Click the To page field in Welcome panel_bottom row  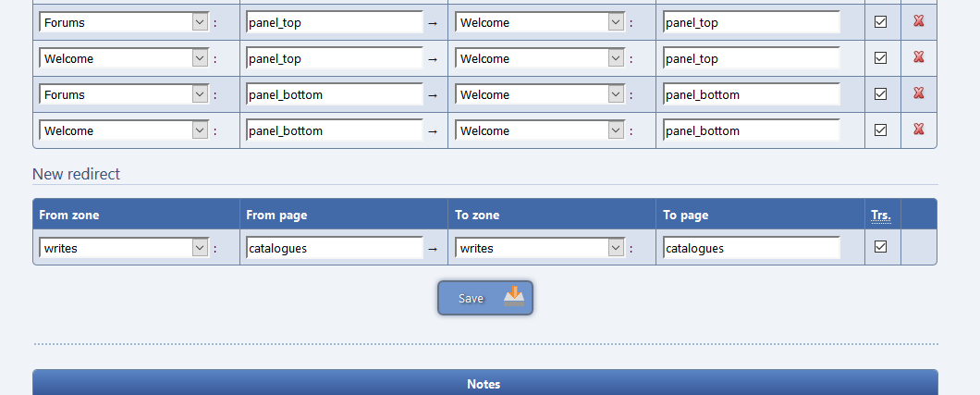point(751,130)
